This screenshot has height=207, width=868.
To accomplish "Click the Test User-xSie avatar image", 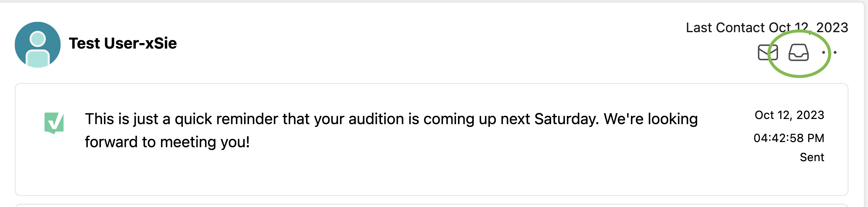I will pyautogui.click(x=38, y=45).
